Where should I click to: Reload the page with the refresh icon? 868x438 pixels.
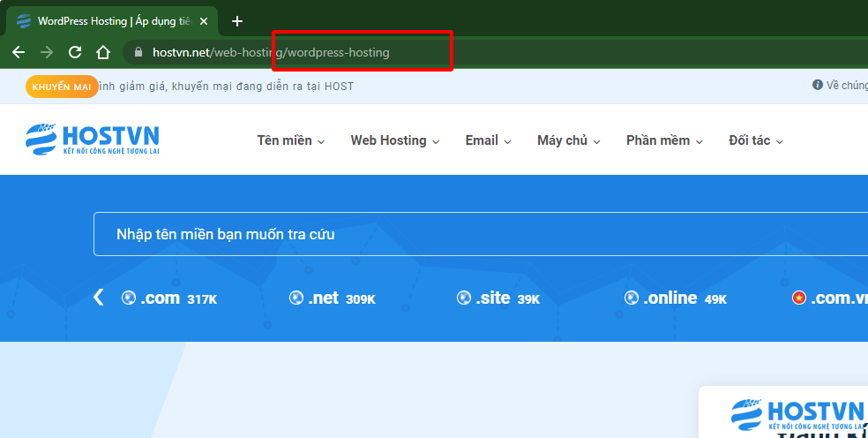coord(75,52)
